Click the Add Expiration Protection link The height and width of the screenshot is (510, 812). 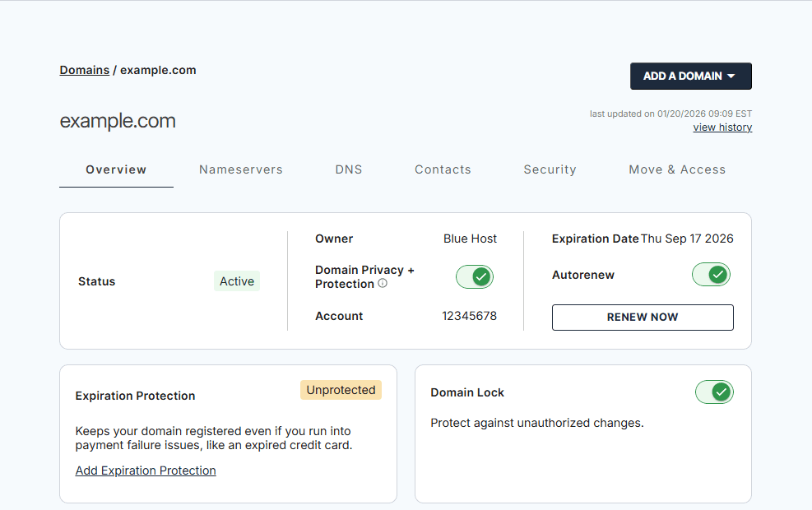pos(146,471)
